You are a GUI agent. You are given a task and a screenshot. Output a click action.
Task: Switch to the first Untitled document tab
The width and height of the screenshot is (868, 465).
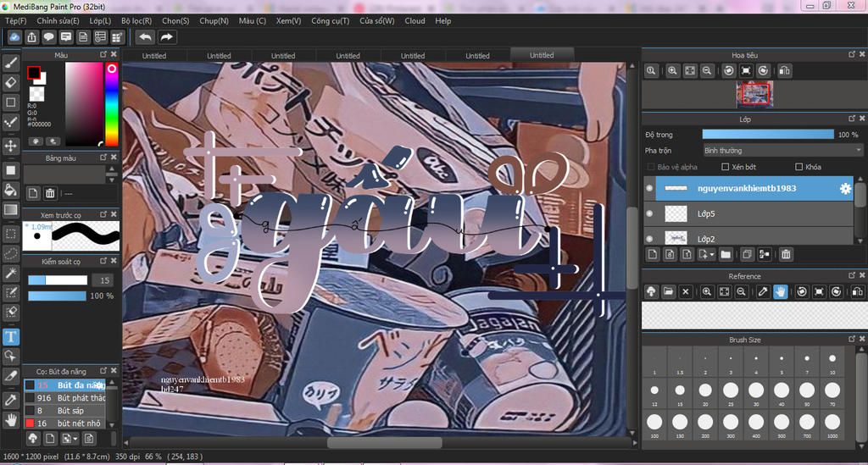click(x=154, y=55)
